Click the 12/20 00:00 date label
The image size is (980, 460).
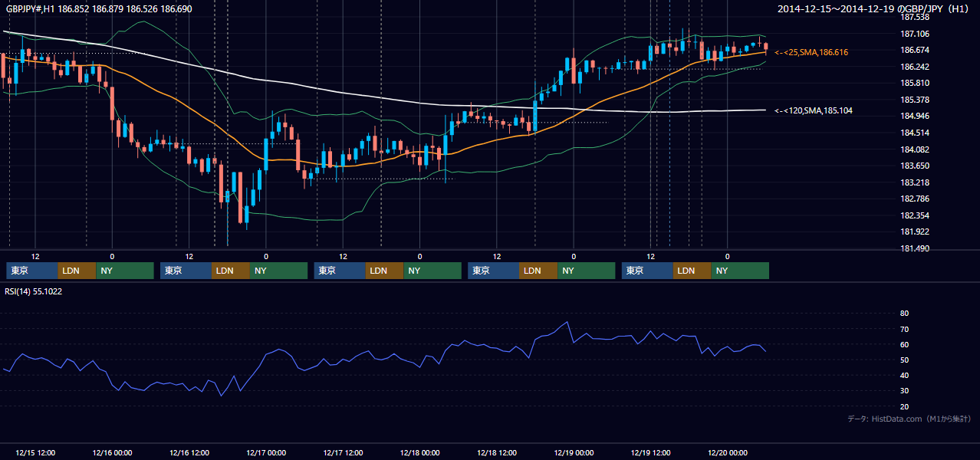click(728, 452)
